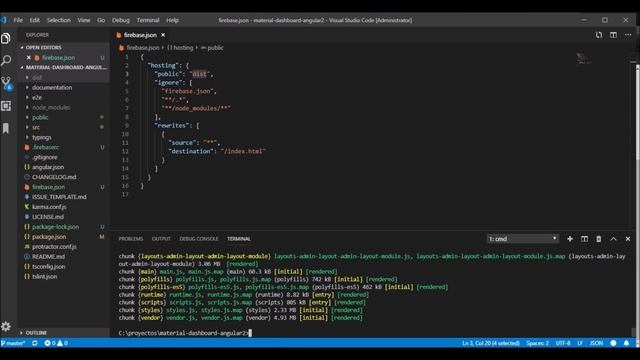Open the Search view in activity bar

[x=6, y=60]
